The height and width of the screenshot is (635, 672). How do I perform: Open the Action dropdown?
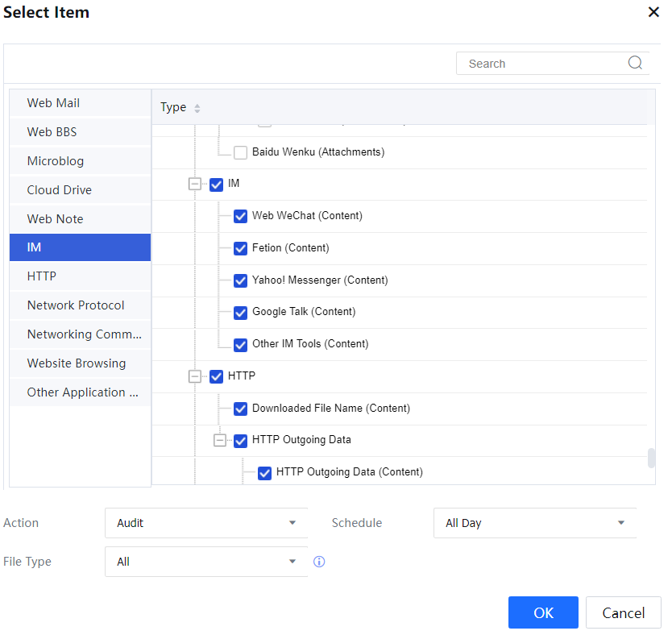(206, 523)
